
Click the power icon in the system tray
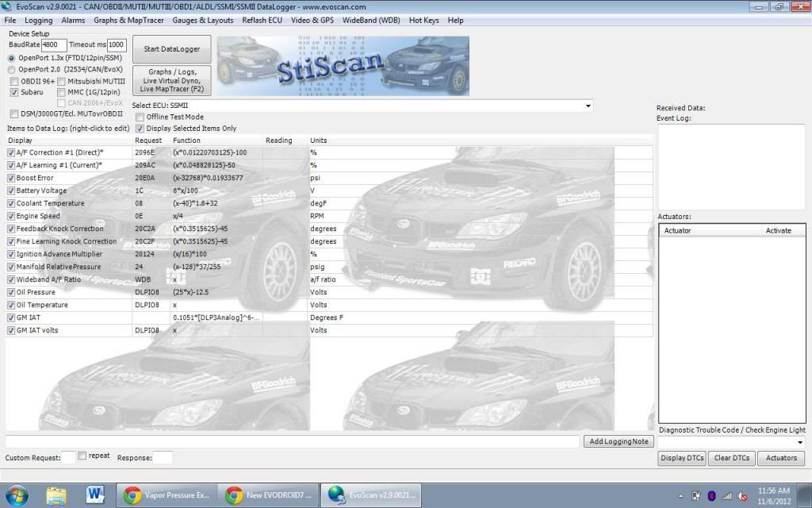click(696, 496)
